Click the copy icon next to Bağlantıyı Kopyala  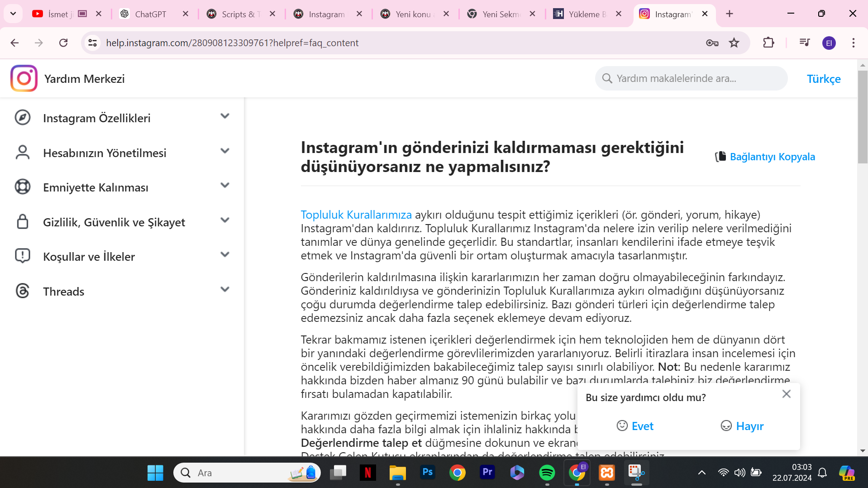pyautogui.click(x=720, y=157)
